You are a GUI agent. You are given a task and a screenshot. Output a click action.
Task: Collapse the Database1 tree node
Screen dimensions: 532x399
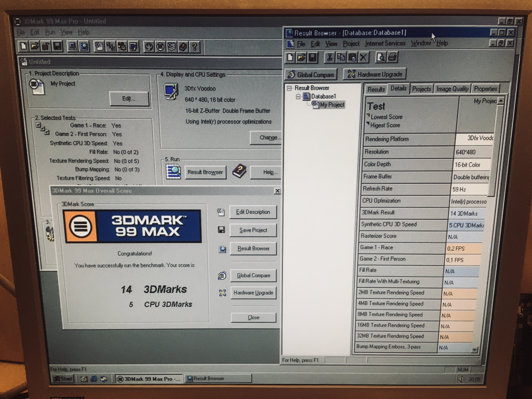pyautogui.click(x=298, y=97)
